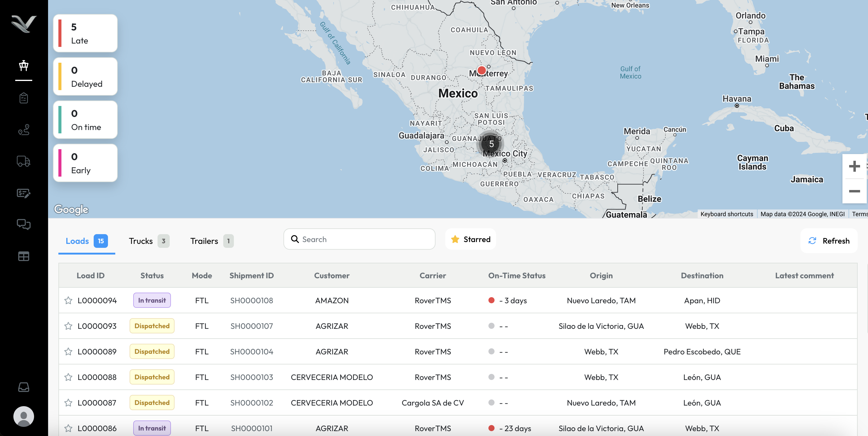Open the control tower sidebar icon

24,65
